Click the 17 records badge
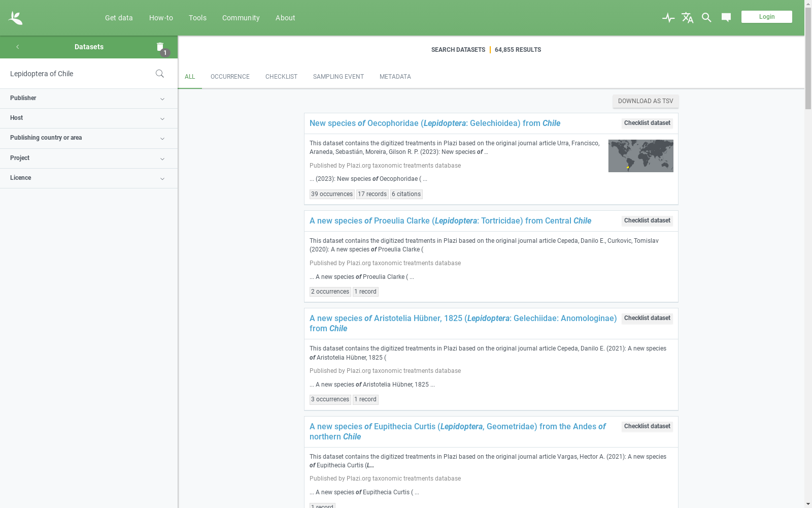The width and height of the screenshot is (812, 508). tap(373, 194)
